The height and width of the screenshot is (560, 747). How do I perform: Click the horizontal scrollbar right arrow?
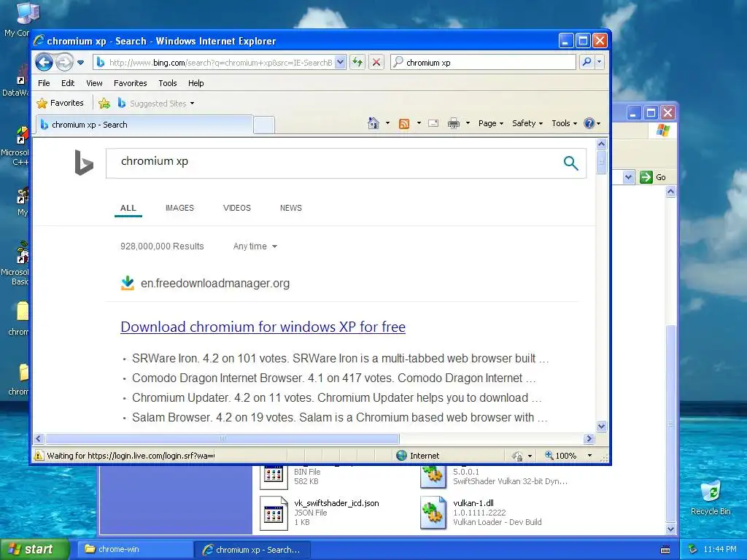coord(589,438)
